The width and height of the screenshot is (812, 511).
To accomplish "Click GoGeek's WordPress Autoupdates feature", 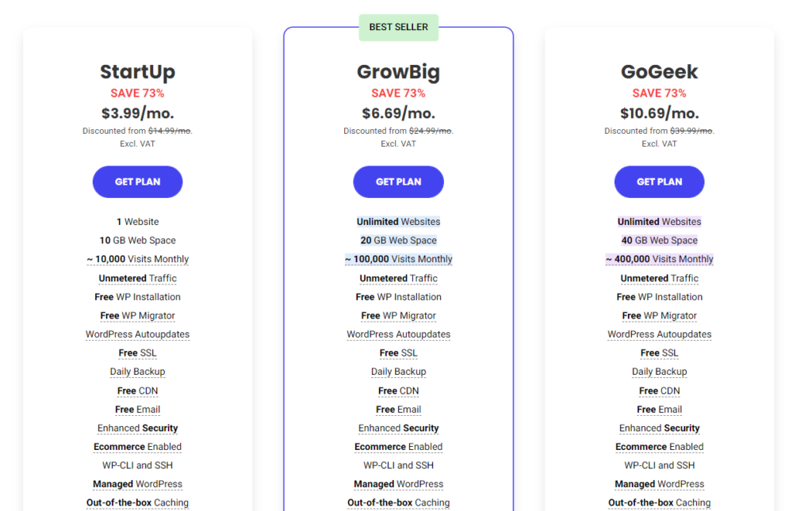I will (x=659, y=334).
